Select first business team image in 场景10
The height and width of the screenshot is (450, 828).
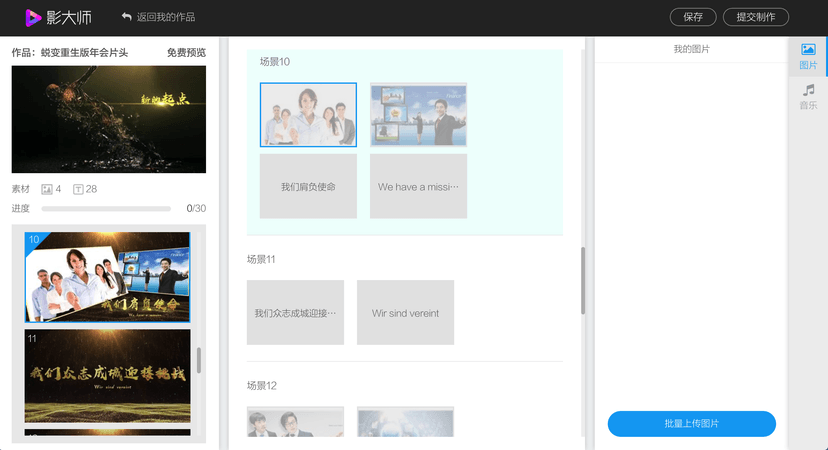tap(308, 115)
